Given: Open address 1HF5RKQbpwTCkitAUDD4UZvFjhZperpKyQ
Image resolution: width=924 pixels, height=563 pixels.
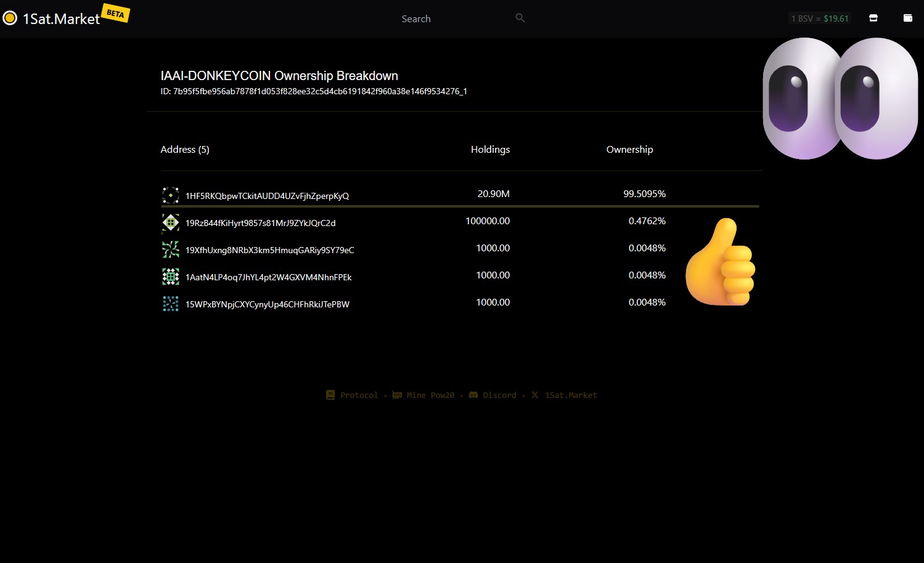Looking at the screenshot, I should pos(267,196).
